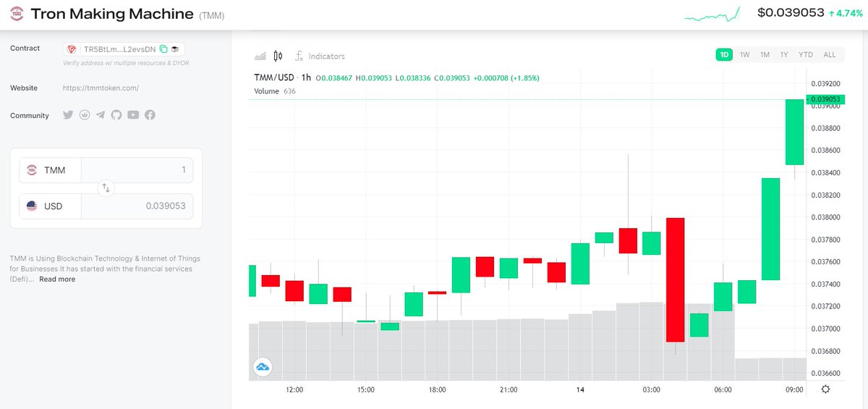This screenshot has width=868, height=409.
Task: Click the $0.039053 header price
Action: pyautogui.click(x=791, y=13)
